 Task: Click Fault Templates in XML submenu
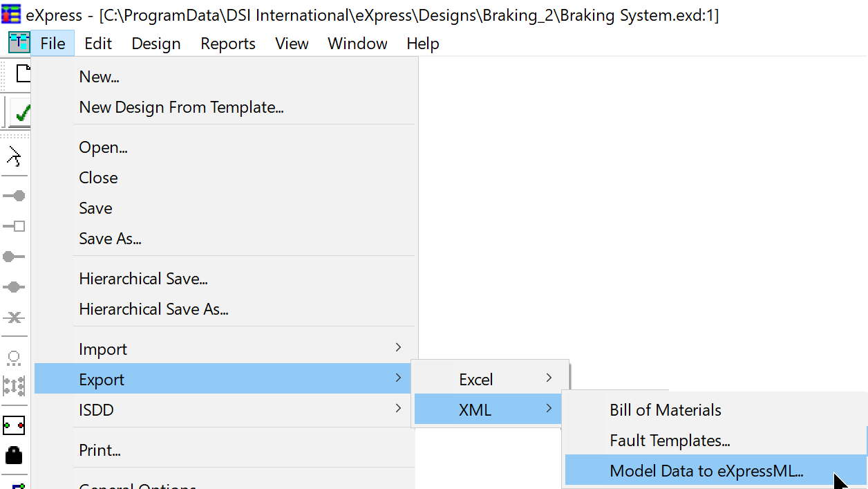(x=670, y=441)
